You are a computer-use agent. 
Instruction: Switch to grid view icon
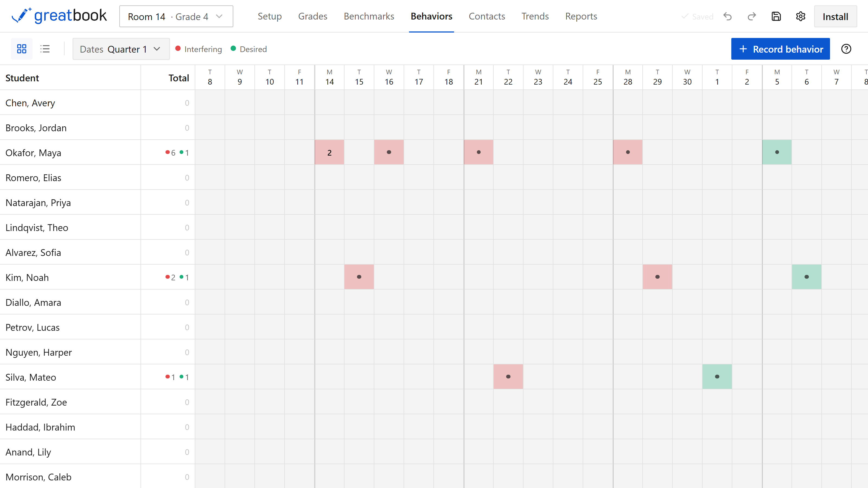[22, 49]
